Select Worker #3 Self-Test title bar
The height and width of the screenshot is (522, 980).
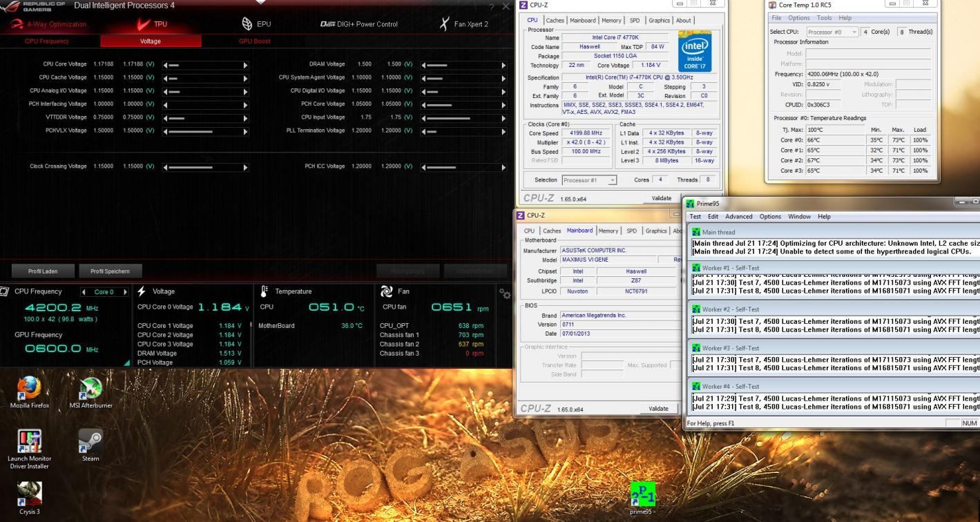(x=834, y=348)
